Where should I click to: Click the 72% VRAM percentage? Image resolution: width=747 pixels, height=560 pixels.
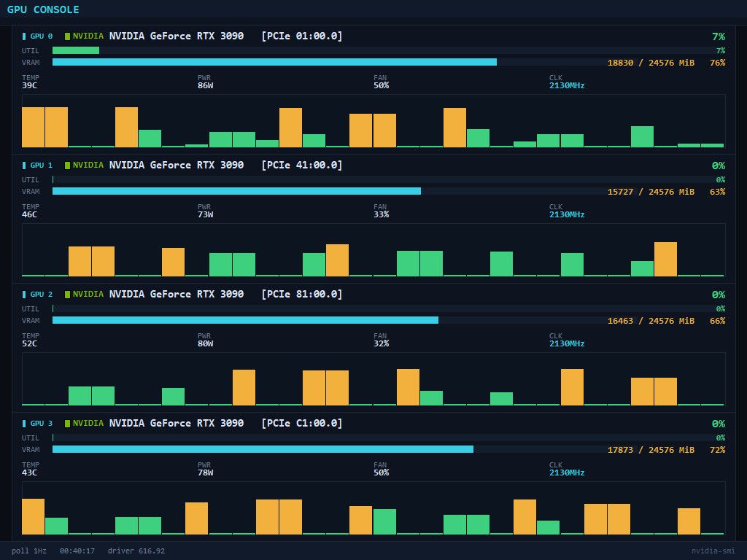click(x=718, y=450)
